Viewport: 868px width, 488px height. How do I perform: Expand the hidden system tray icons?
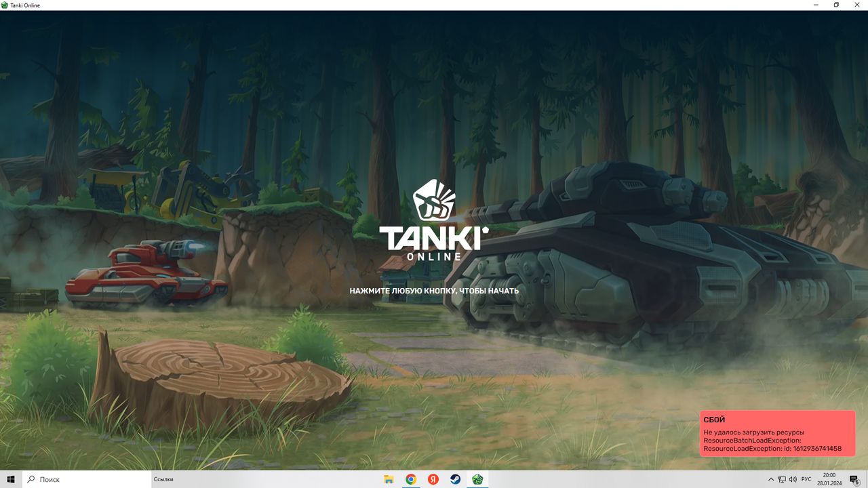tap(770, 479)
